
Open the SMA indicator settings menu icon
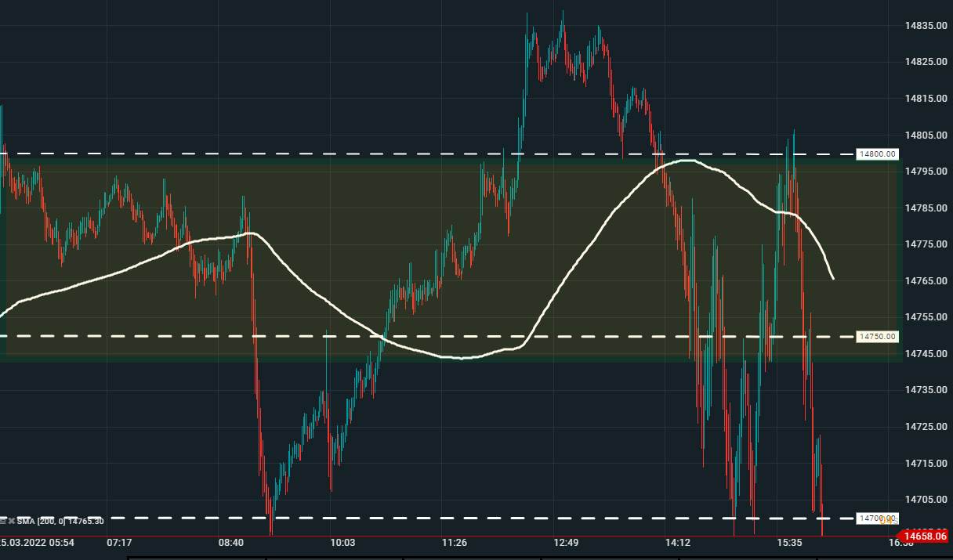(x=2, y=521)
